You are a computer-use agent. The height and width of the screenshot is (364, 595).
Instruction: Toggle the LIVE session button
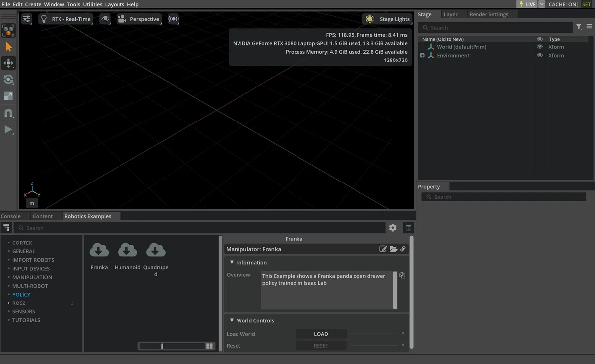[x=527, y=4]
